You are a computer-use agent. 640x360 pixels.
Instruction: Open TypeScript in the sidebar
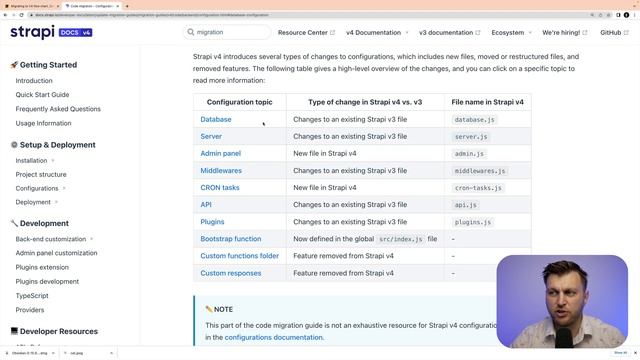32,296
